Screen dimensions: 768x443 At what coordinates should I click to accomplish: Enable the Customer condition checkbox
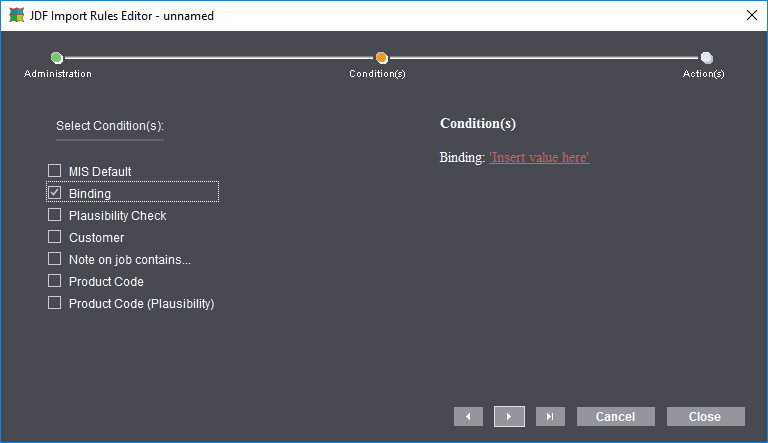[55, 237]
